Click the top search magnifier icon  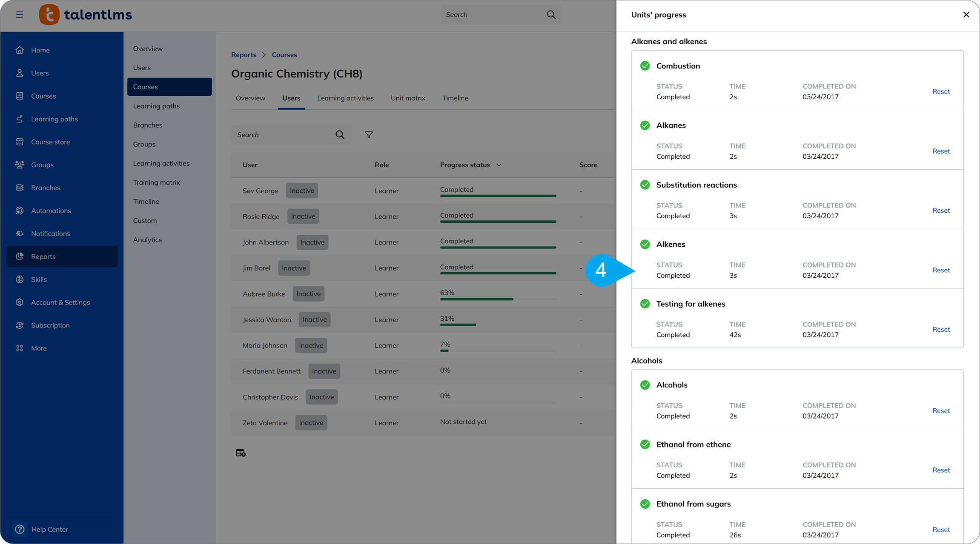[551, 14]
